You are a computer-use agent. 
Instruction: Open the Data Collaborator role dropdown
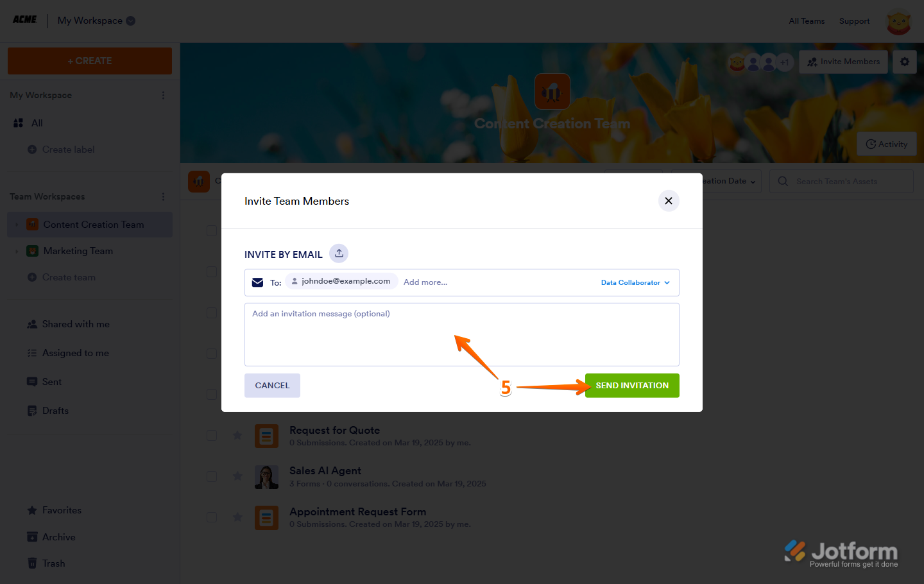[635, 282]
